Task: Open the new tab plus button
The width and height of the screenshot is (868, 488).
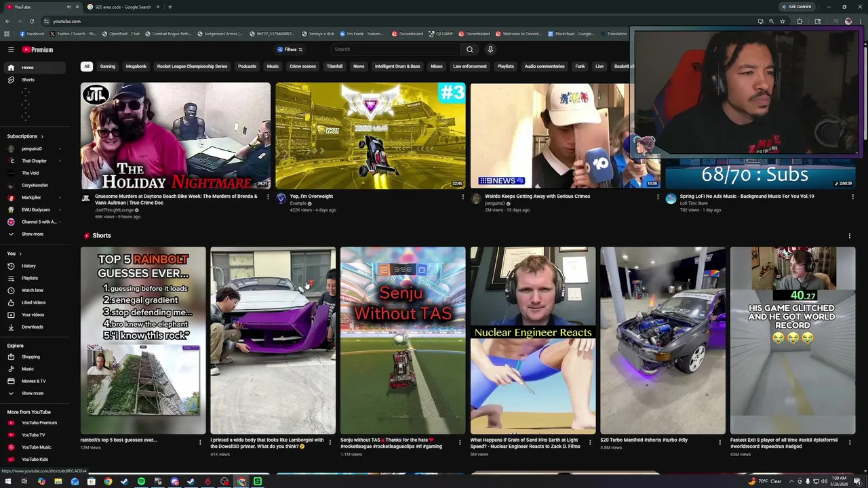Action: click(170, 7)
